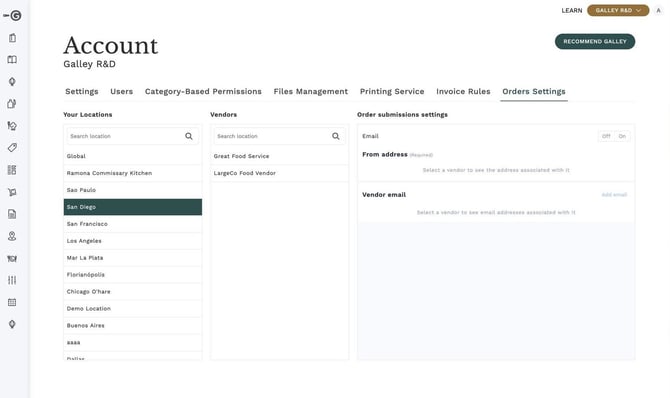
Task: Click the RECOMMEND GALLEY button
Action: click(595, 41)
